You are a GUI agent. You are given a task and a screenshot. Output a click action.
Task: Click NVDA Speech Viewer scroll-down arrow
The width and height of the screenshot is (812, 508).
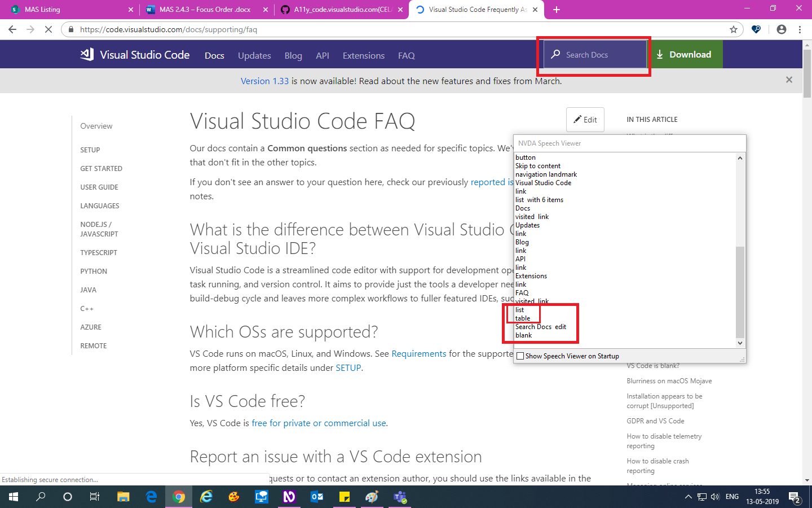pos(740,343)
